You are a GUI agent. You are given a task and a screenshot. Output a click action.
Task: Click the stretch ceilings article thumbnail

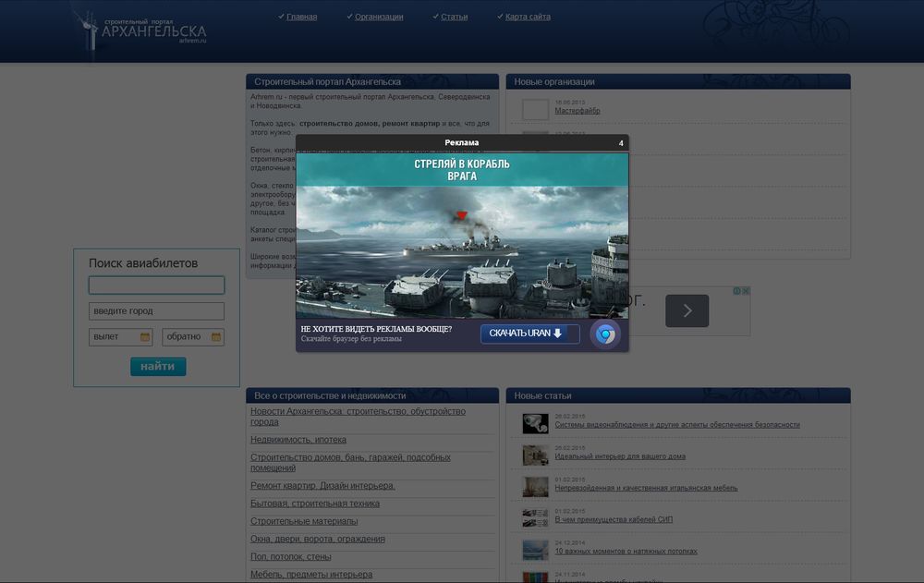point(535,550)
